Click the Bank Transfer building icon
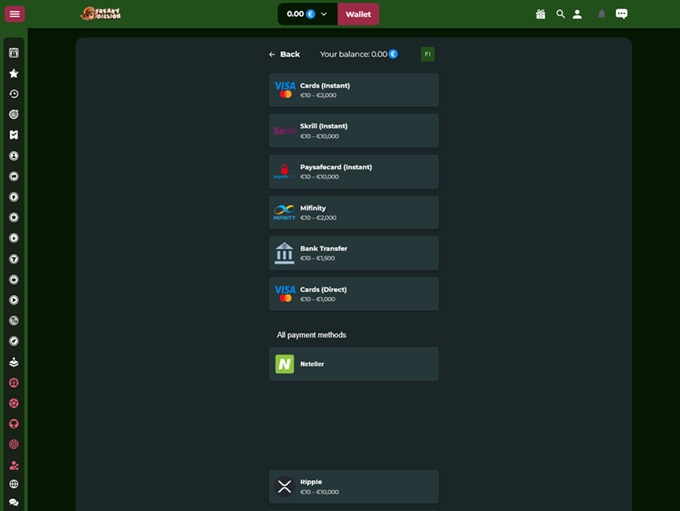Viewport: 680px width, 511px height. coord(284,253)
